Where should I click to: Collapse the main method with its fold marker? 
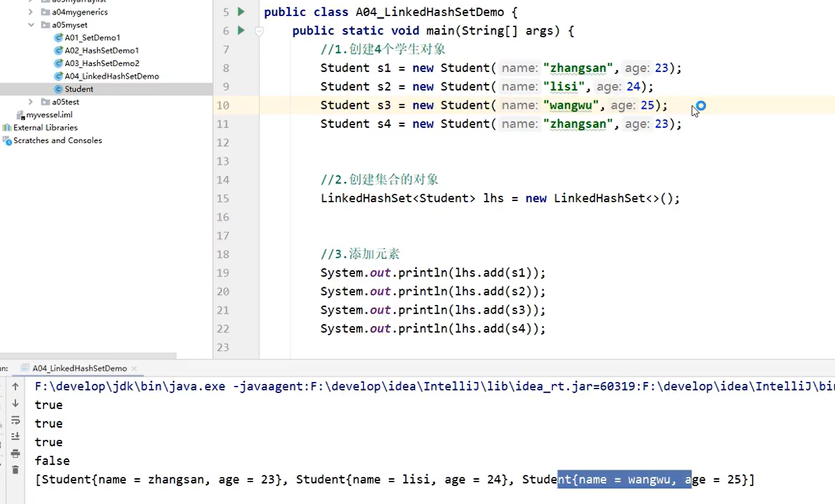click(259, 31)
